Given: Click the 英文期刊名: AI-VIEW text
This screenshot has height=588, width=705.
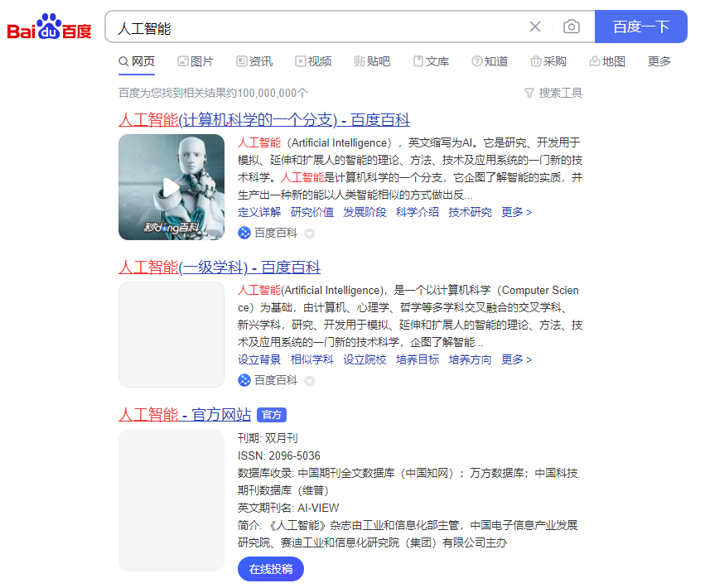Looking at the screenshot, I should pos(288,508).
